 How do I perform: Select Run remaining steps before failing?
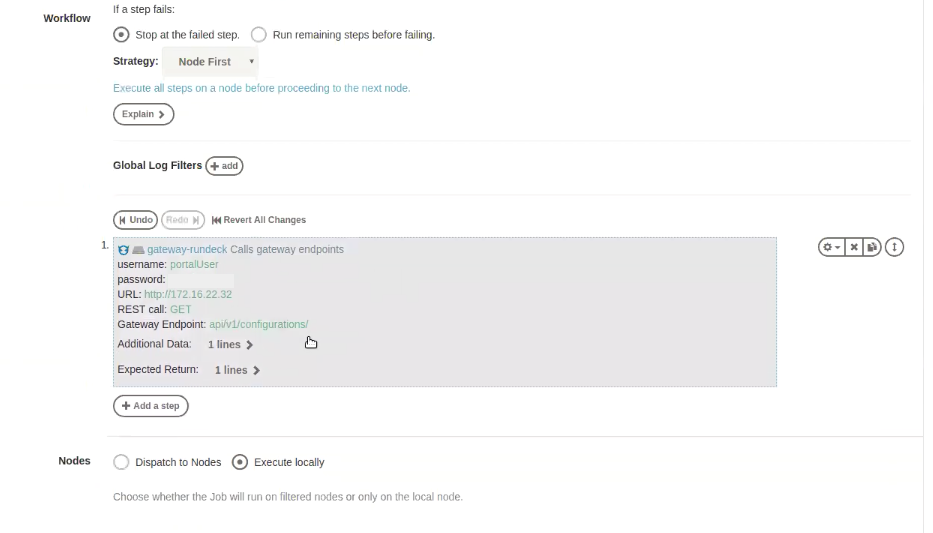[x=259, y=35]
